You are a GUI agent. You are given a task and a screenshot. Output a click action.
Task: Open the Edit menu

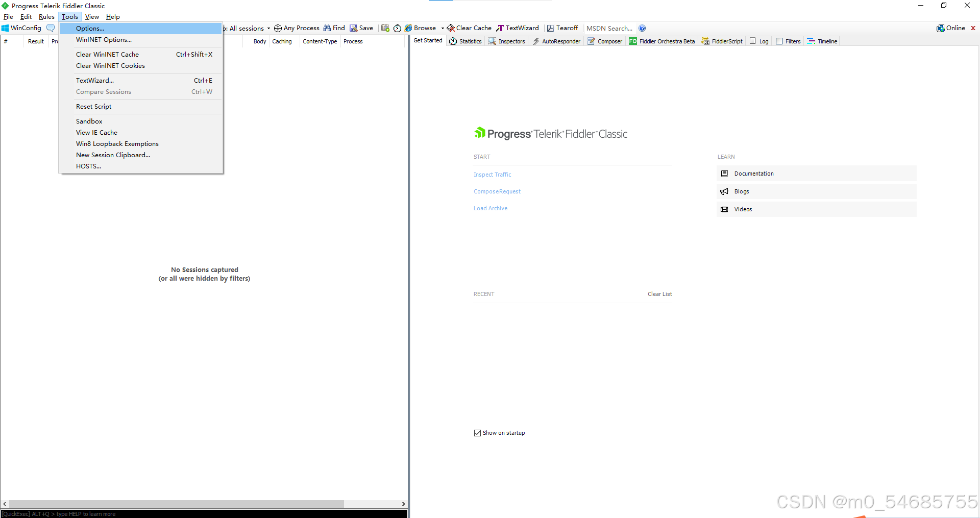tap(26, 17)
